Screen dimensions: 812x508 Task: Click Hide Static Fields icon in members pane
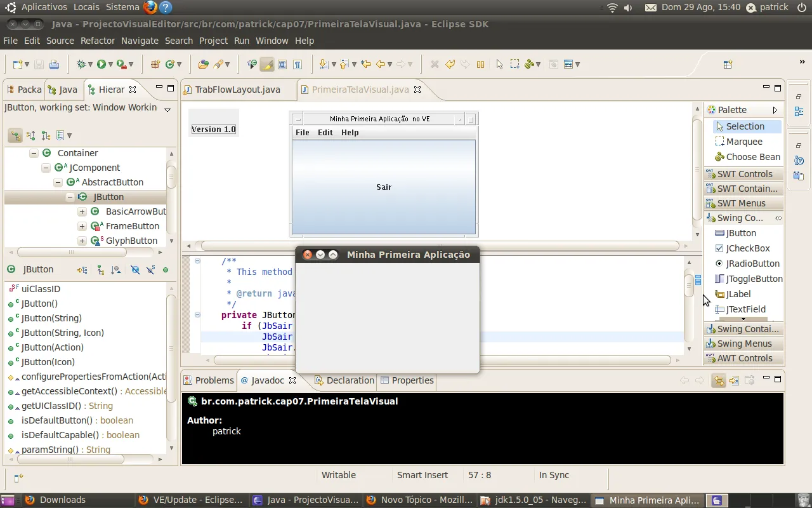[150, 270]
